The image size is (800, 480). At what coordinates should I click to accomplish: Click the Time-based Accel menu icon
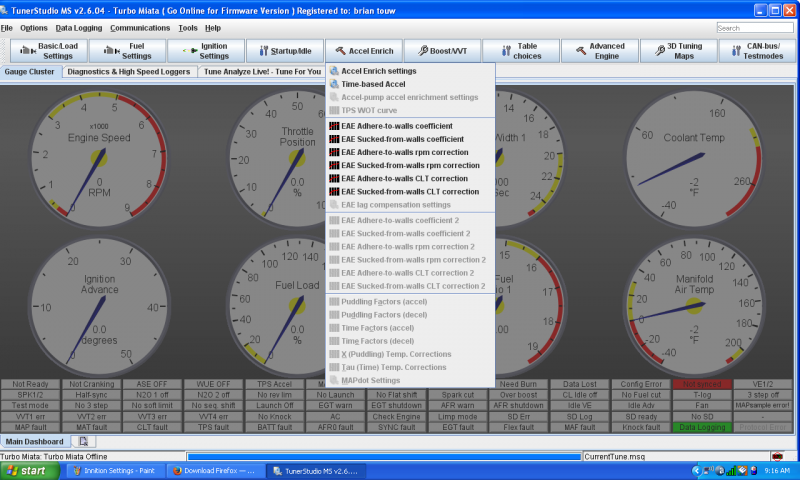[334, 84]
